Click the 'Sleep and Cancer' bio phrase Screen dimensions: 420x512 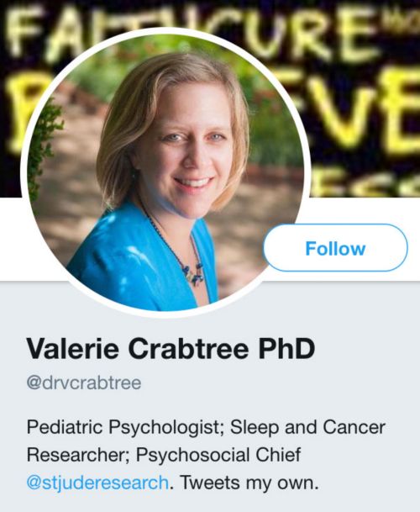click(x=307, y=427)
